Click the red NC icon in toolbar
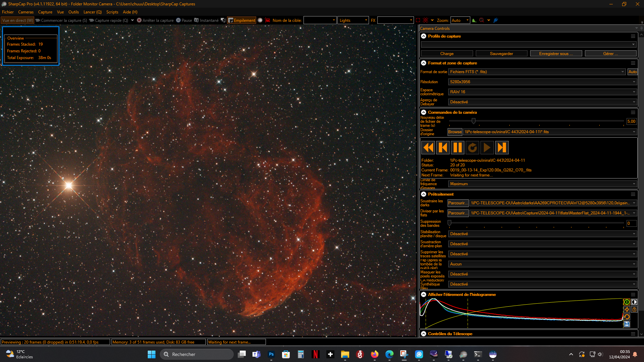Screen dimensions: 644x362 pos(268,20)
